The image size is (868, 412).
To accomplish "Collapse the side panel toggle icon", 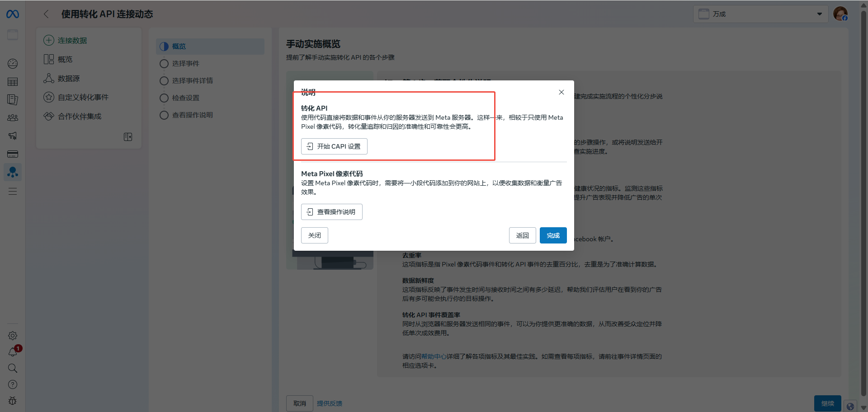I will click(x=128, y=137).
